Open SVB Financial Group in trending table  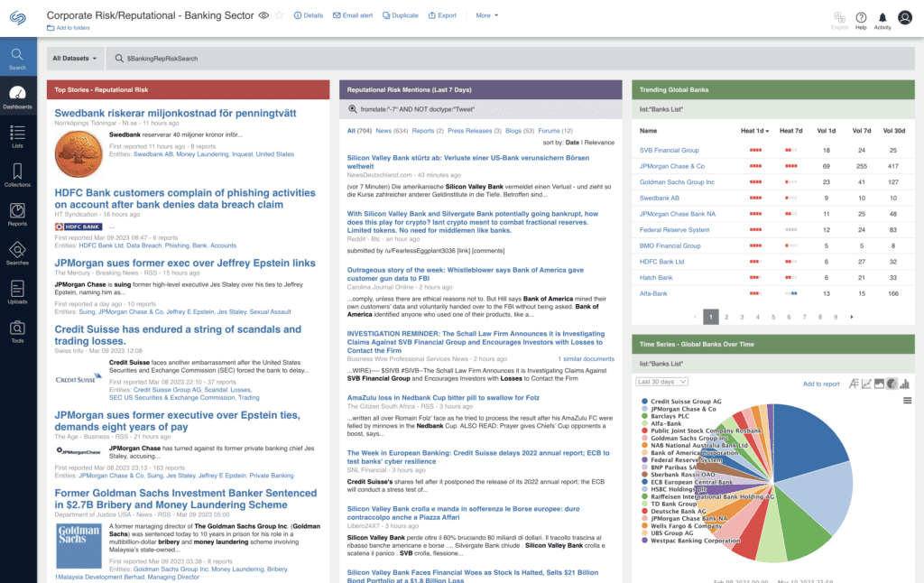(x=669, y=151)
